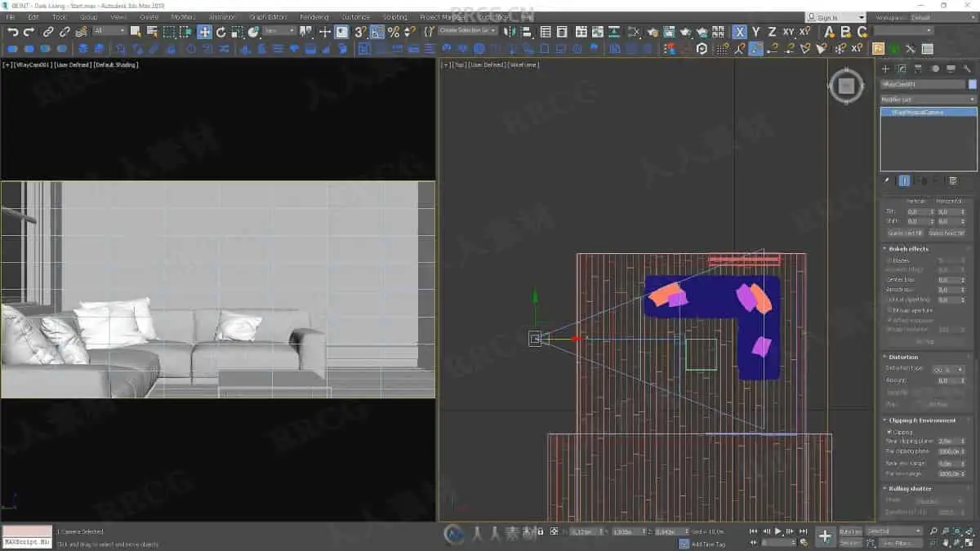
Task: Select the Link tool icon
Action: (x=48, y=32)
